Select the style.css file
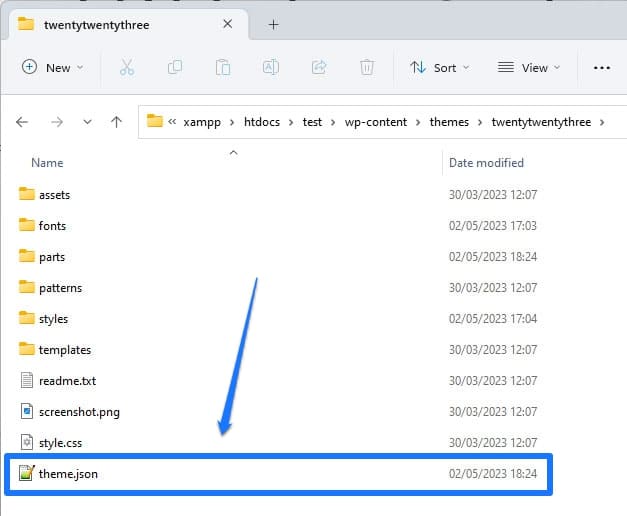 click(61, 443)
